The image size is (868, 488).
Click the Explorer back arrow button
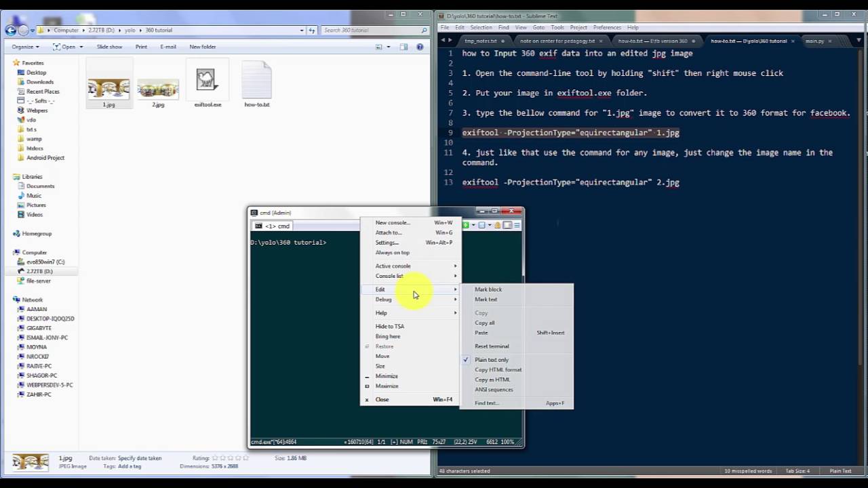coord(11,30)
